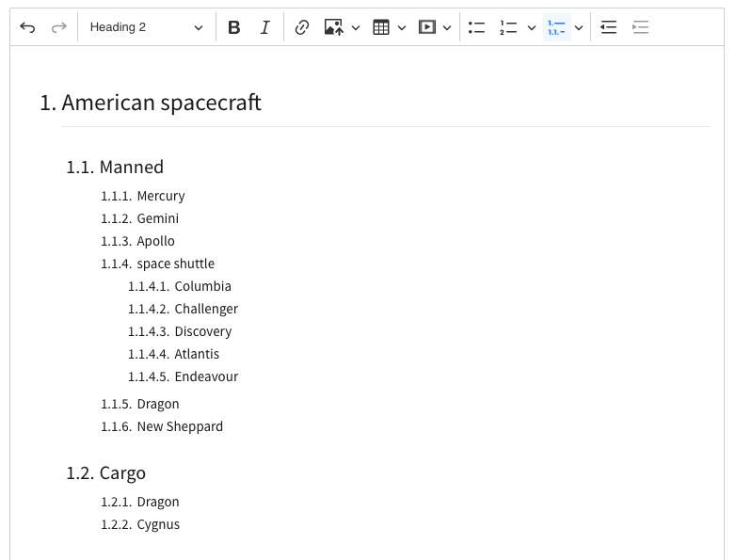Click the American spacecraft heading
This screenshot has height=560, width=736.
click(162, 103)
